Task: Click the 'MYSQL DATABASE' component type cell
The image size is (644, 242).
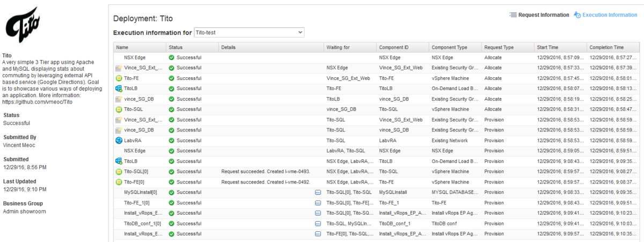Action: (455, 193)
